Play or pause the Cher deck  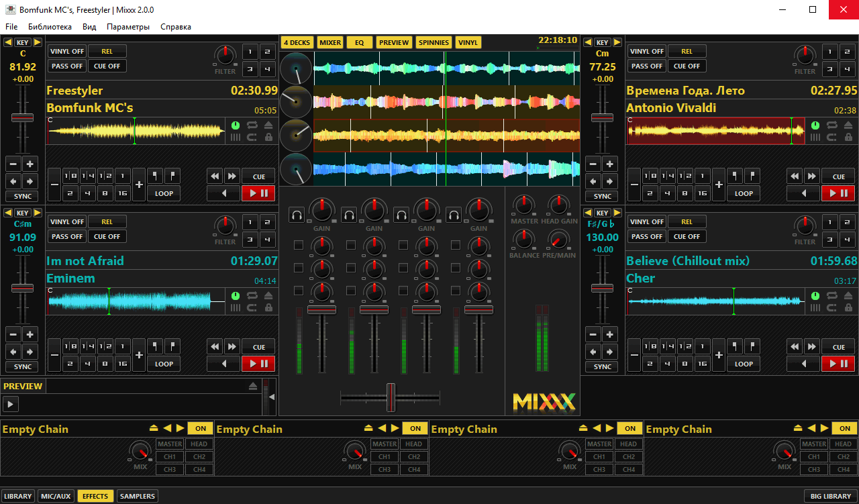[x=838, y=364]
